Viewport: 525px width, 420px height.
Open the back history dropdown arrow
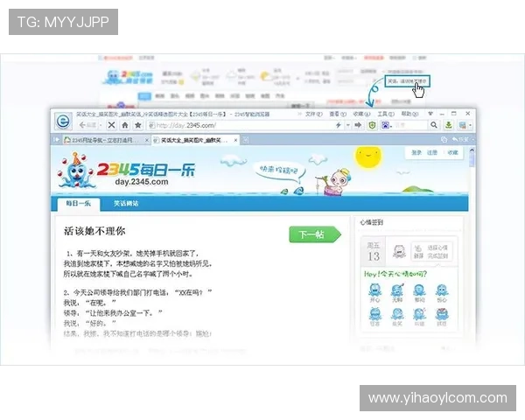click(x=101, y=126)
